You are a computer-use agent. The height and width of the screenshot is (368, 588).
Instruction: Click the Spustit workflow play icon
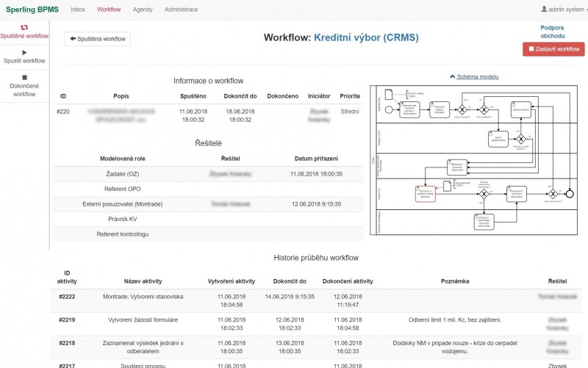[x=24, y=52]
